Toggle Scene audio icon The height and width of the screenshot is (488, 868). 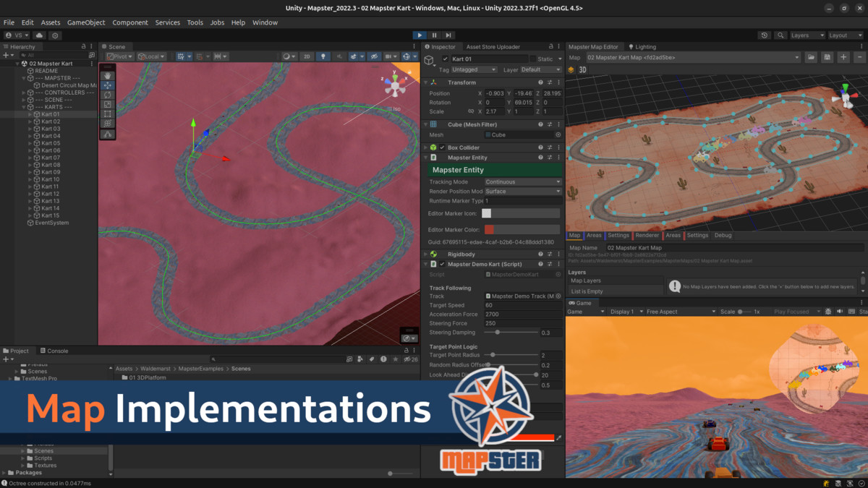339,56
